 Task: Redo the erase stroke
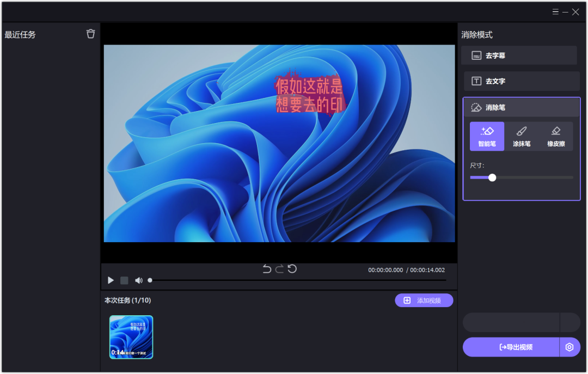279,268
